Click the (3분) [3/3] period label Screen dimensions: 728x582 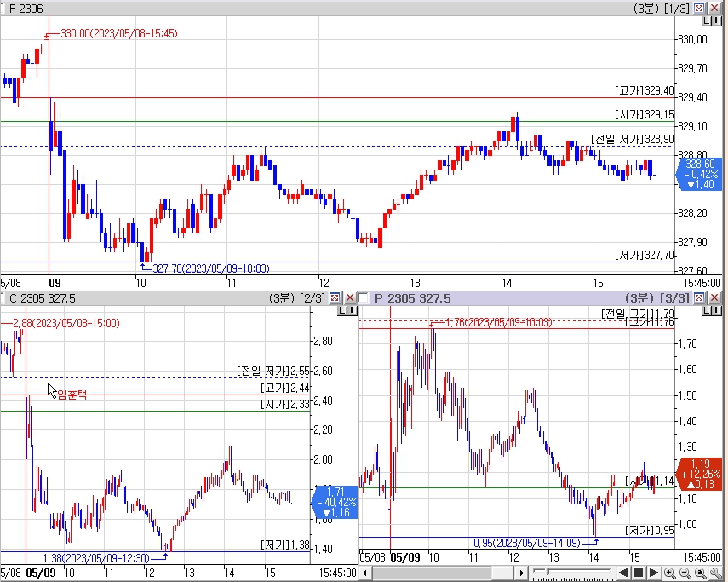(x=657, y=298)
